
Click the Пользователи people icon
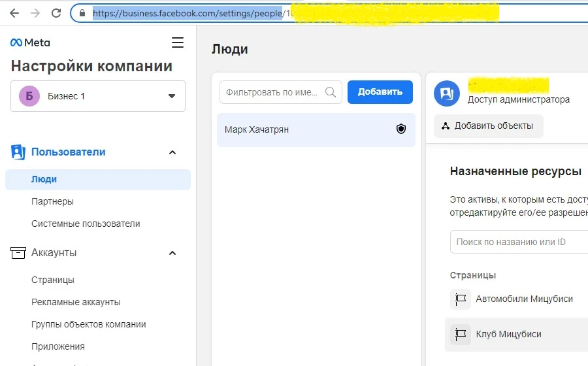pos(18,152)
